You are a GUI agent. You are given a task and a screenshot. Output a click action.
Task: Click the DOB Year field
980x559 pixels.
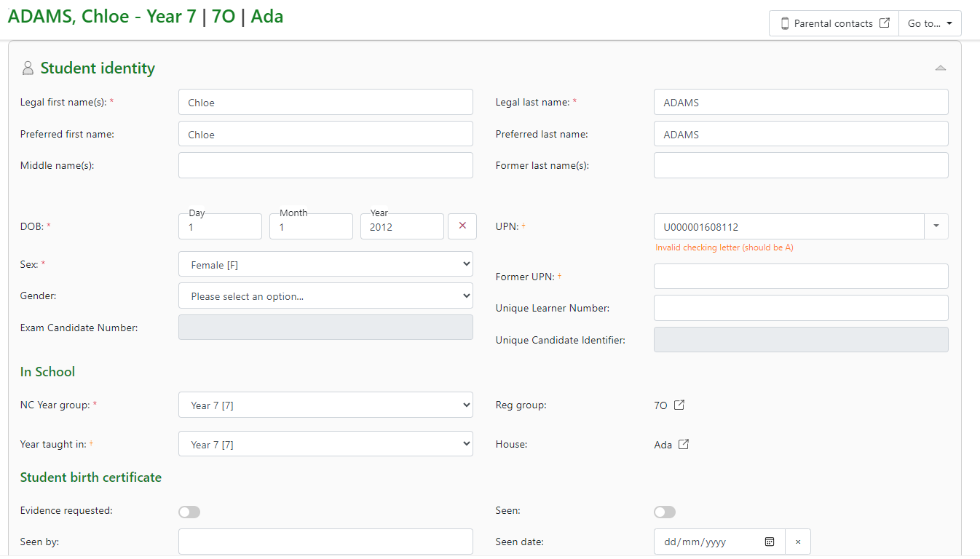point(402,226)
